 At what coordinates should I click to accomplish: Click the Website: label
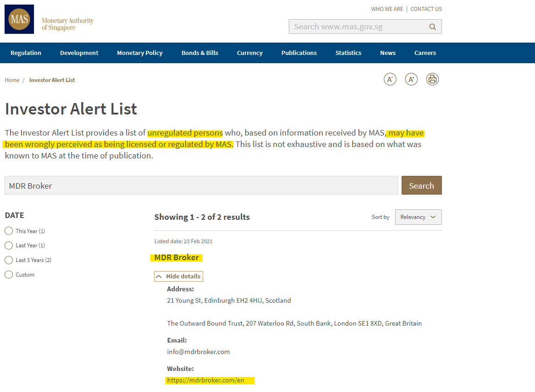[181, 369]
